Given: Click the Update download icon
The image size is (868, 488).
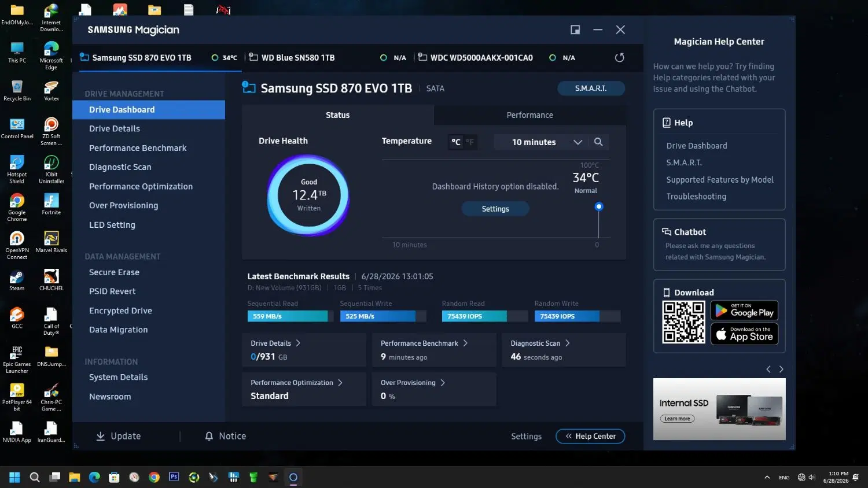Looking at the screenshot, I should pyautogui.click(x=101, y=436).
